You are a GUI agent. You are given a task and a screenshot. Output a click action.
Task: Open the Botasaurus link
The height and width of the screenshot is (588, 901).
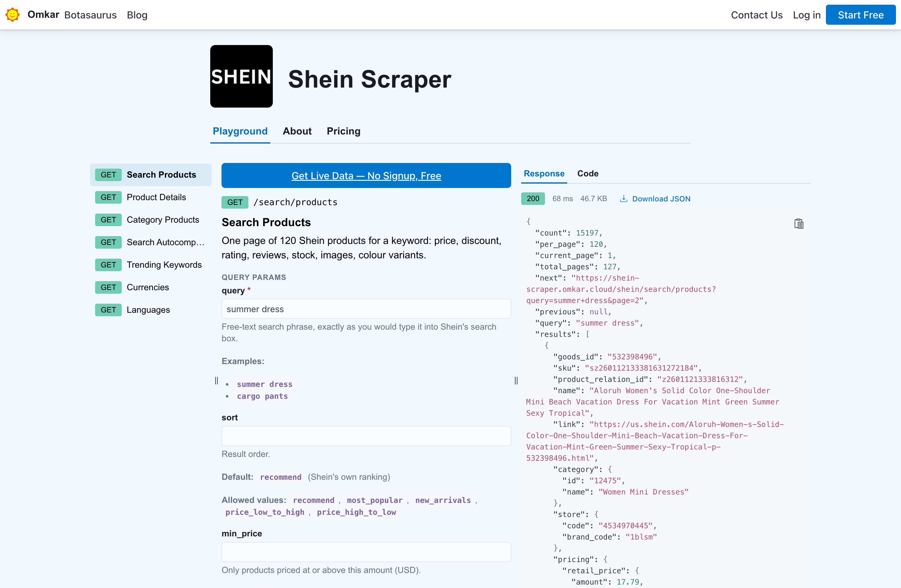tap(90, 15)
